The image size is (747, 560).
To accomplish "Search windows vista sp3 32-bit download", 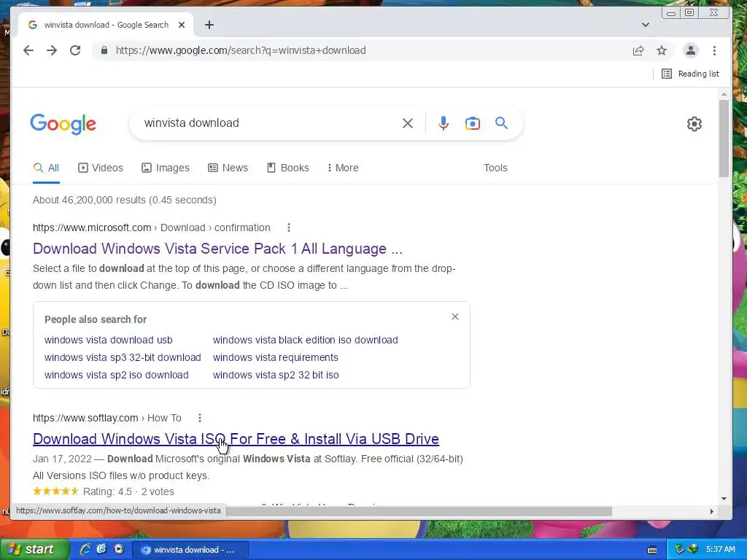I will point(123,357).
